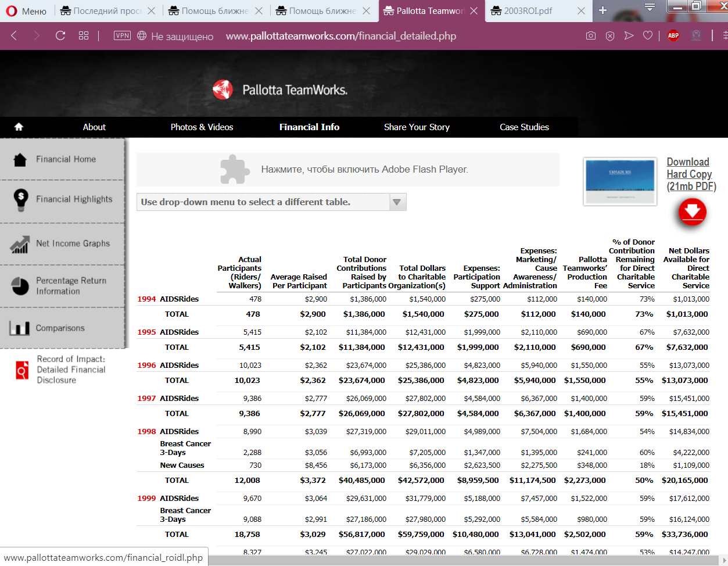Image resolution: width=728 pixels, height=566 pixels.
Task: Click the red download arrow button
Action: point(692,212)
